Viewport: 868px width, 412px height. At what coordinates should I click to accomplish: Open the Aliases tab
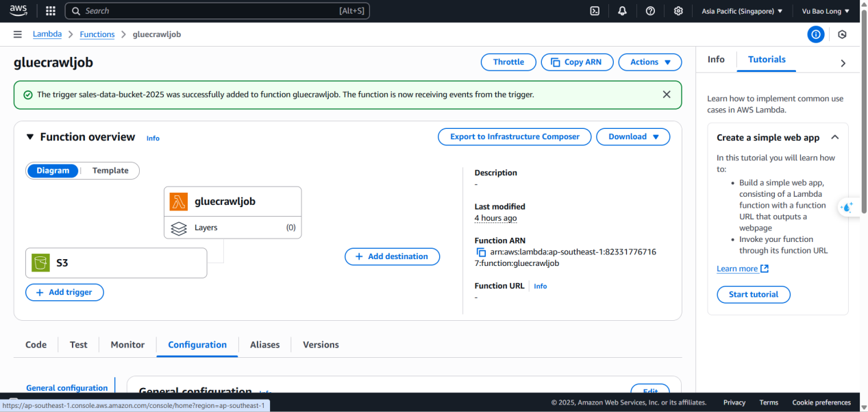(265, 345)
